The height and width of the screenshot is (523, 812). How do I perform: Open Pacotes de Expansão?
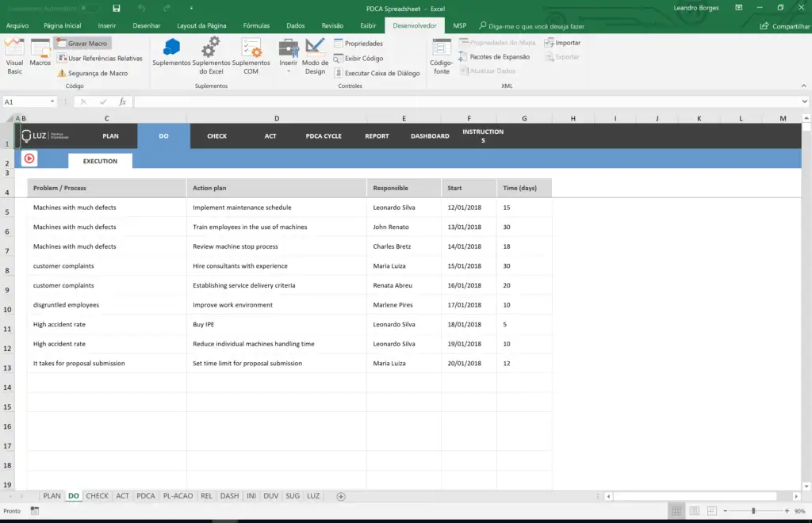[494, 56]
